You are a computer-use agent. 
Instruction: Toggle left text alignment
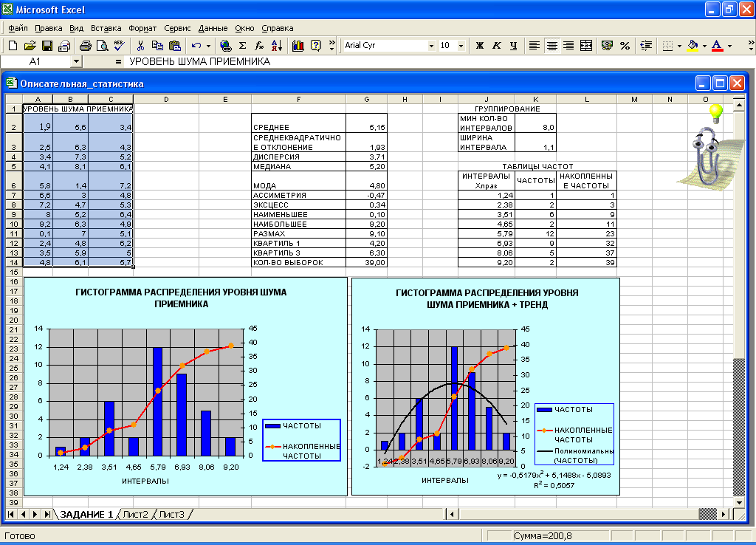pyautogui.click(x=535, y=45)
